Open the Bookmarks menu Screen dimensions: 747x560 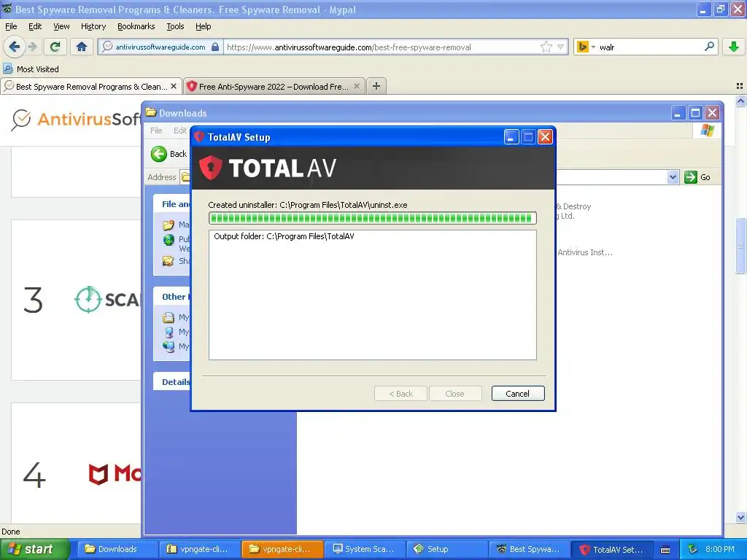(136, 26)
